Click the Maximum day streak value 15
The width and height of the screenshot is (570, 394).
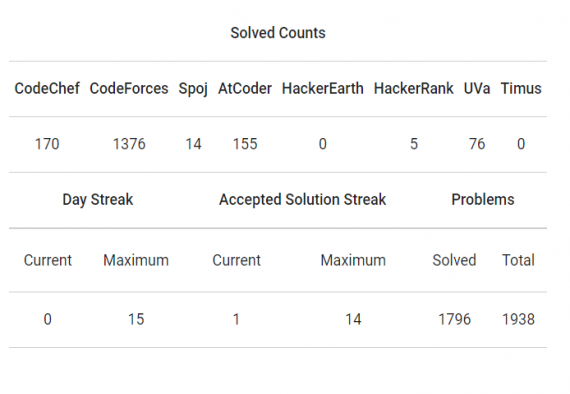coord(136,320)
